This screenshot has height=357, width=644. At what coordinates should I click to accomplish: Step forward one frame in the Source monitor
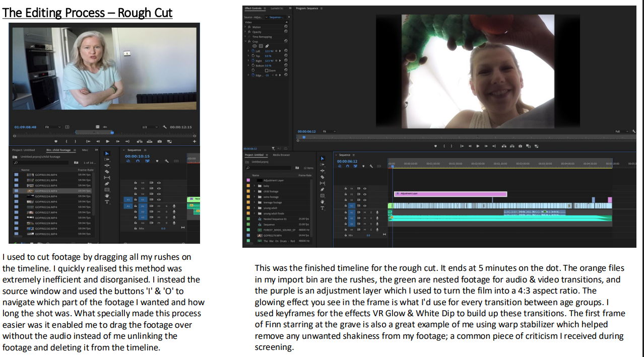click(118, 141)
